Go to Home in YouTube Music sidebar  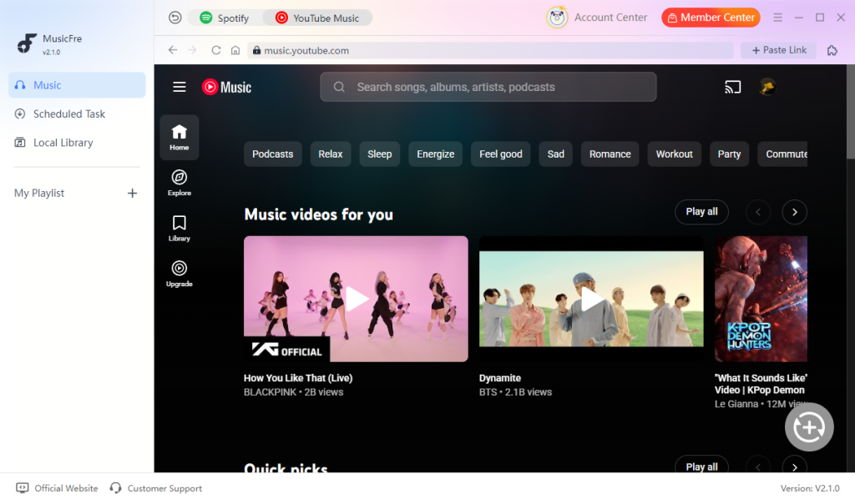[179, 138]
